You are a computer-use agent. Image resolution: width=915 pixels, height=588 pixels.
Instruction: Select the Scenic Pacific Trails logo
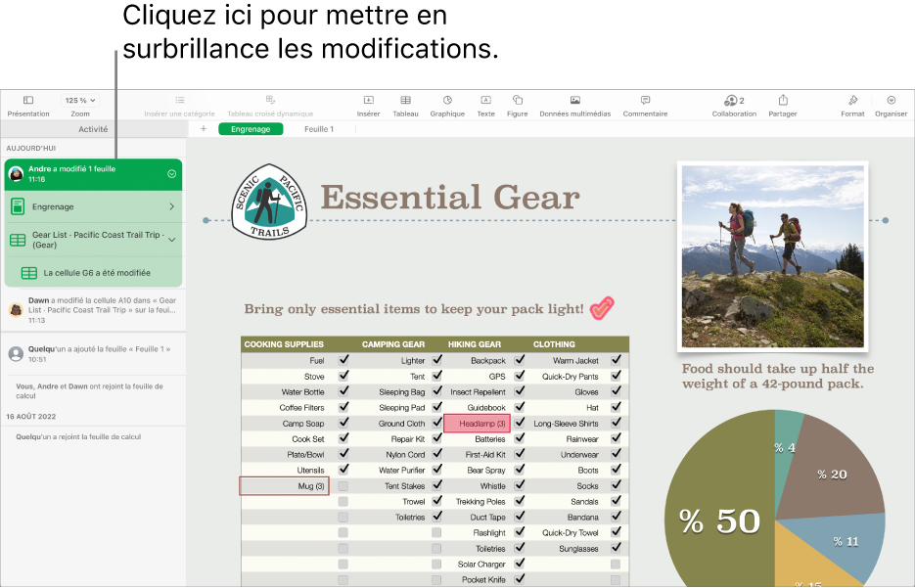[269, 203]
